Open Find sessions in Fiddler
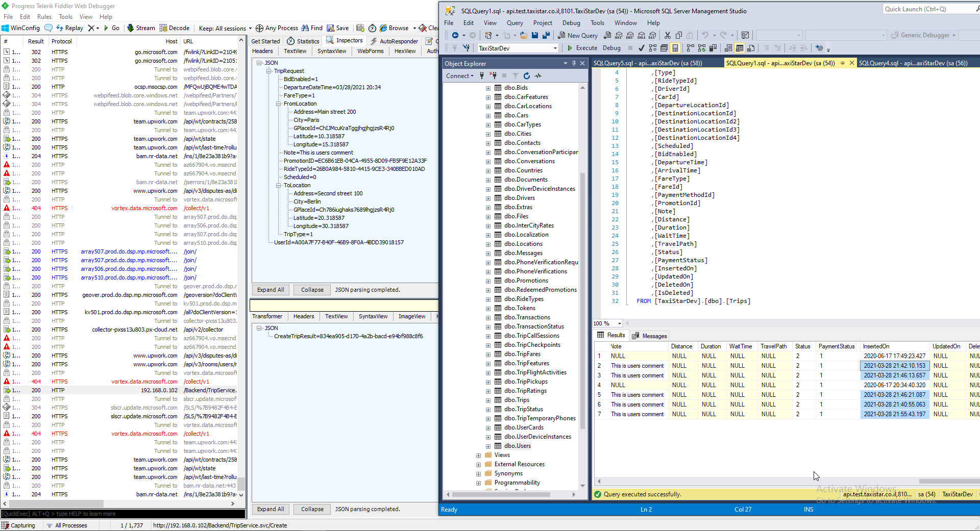980x531 pixels. (312, 28)
